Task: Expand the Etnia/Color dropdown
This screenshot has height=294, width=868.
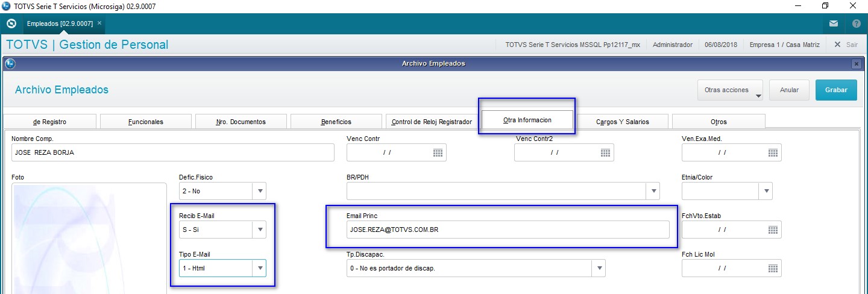Action: pos(766,191)
